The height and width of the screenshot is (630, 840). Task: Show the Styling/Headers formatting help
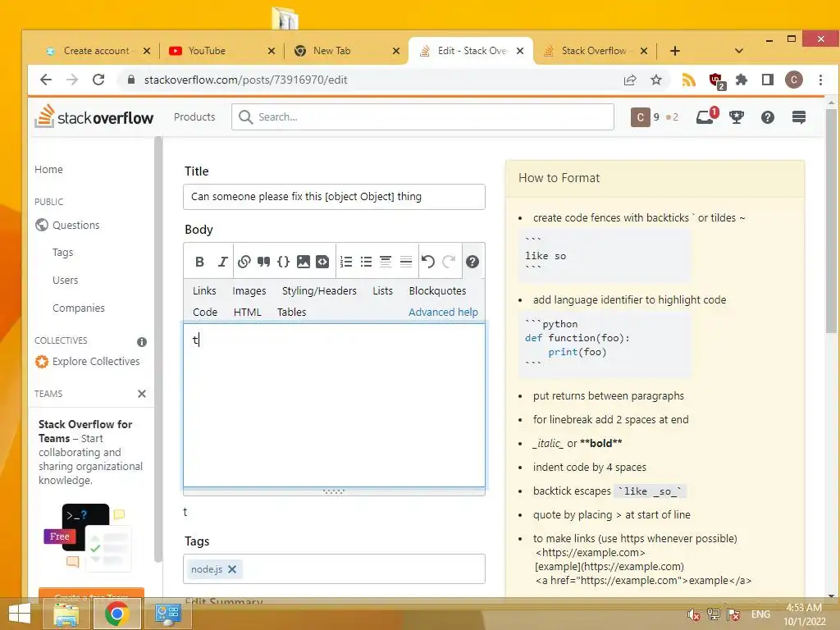(x=319, y=291)
